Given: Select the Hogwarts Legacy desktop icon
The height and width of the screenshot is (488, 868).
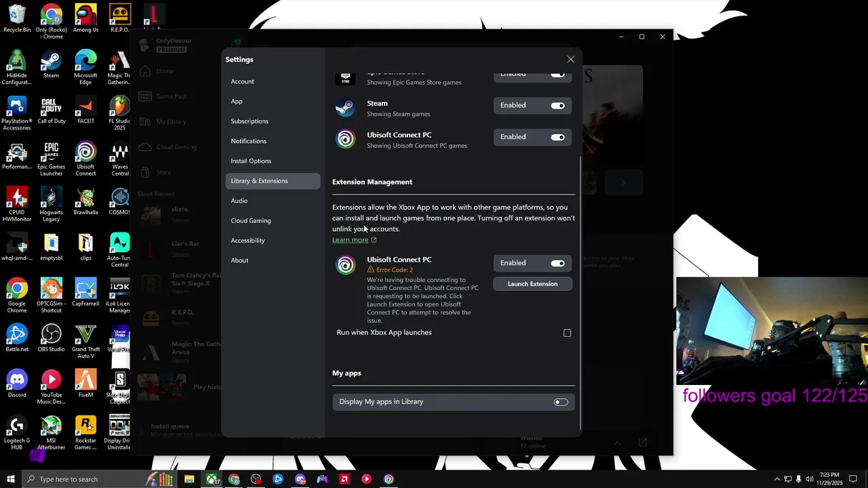Looking at the screenshot, I should (51, 205).
